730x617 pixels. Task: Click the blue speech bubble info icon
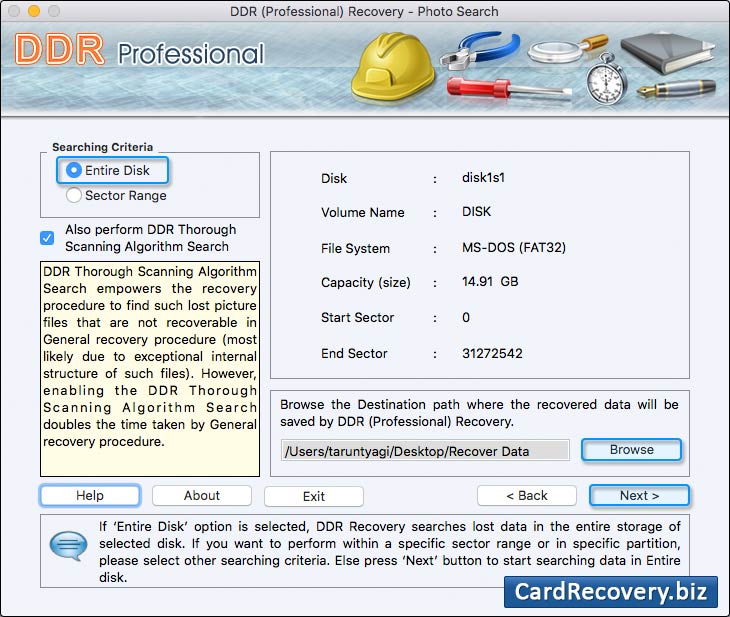(x=68, y=545)
